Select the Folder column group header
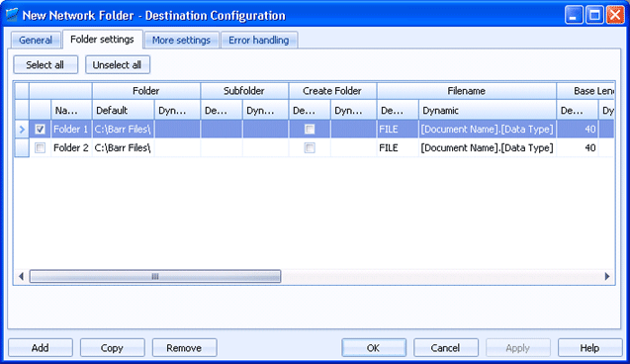 tap(146, 91)
